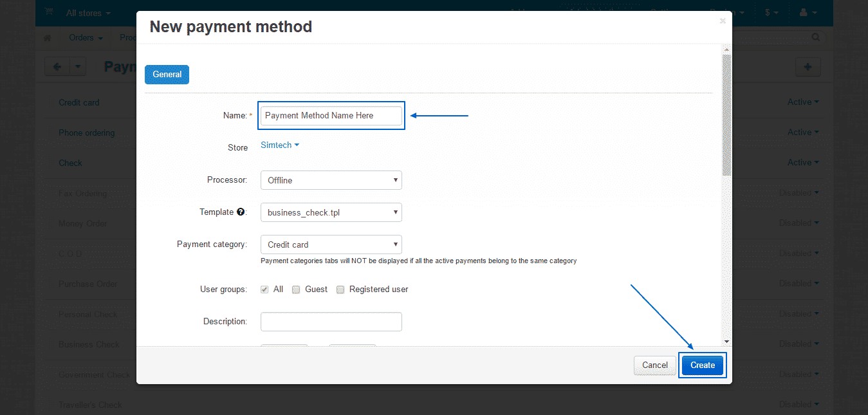868x415 pixels.
Task: Click the back arrow navigation button
Action: [x=57, y=66]
